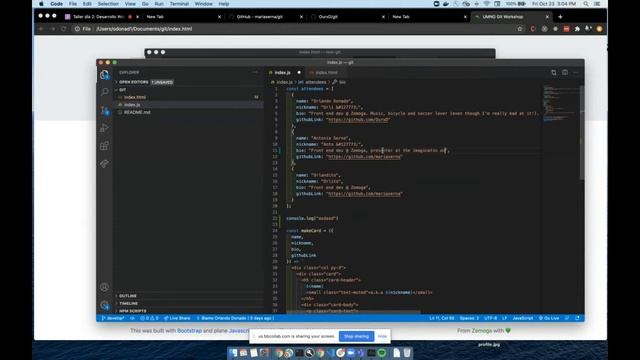Select index.html in explorer
This screenshot has height=360, width=640.
[x=135, y=97]
